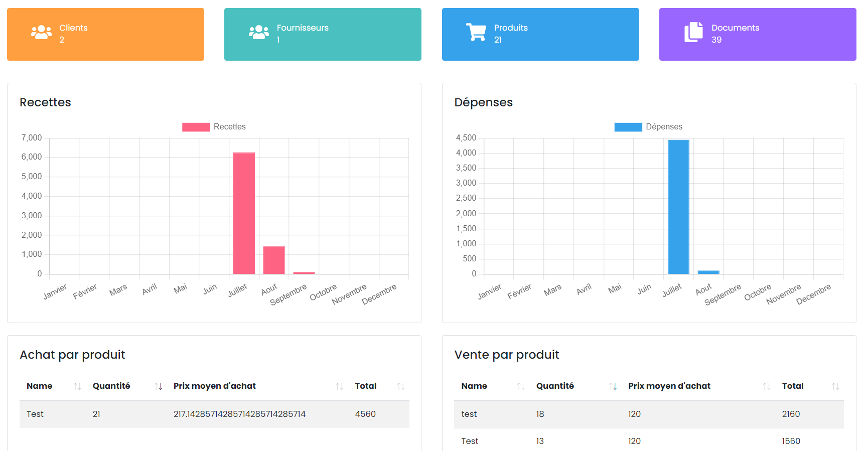Click the Produits shopping cart icon
Image resolution: width=868 pixels, height=451 pixels.
point(476,33)
